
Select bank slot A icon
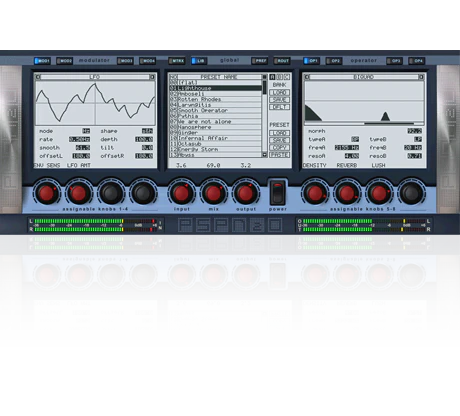pyautogui.click(x=272, y=77)
